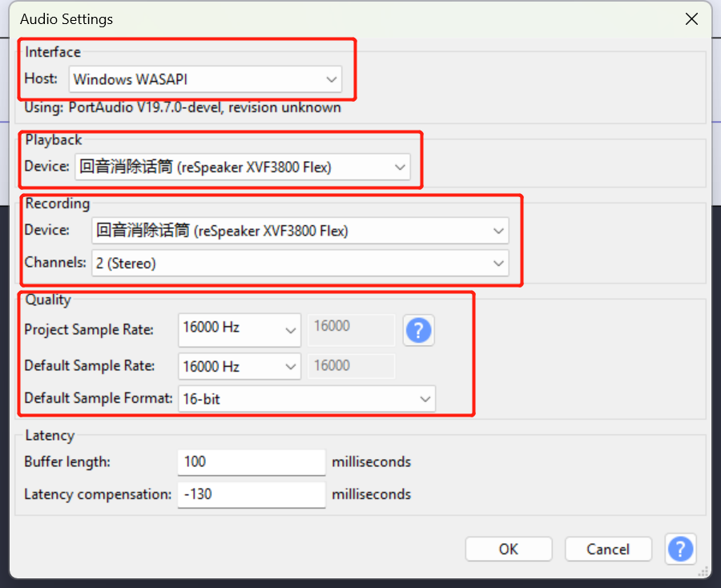The image size is (721, 588).
Task: Open the Host dropdown showing Windows WASAPI
Action: (205, 79)
